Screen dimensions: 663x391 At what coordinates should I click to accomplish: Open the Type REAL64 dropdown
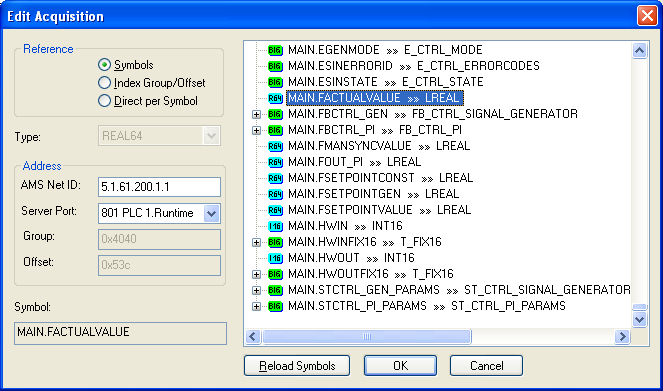[211, 136]
